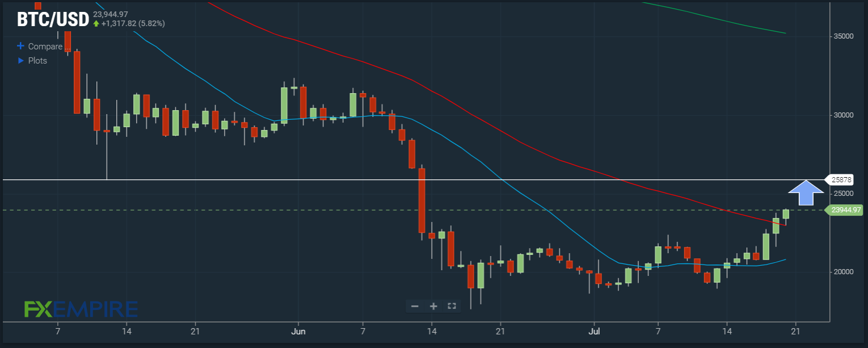Click the green up-arrow change indicator
Screen dimensions: 868x348
[96, 24]
